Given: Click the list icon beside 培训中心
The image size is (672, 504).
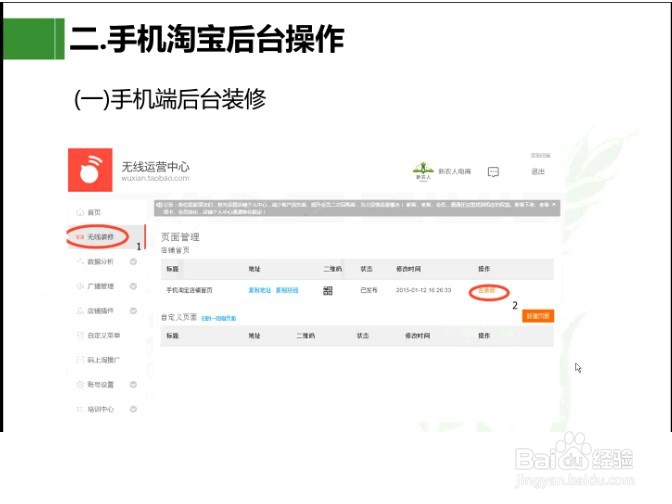Looking at the screenshot, I should click(x=80, y=409).
